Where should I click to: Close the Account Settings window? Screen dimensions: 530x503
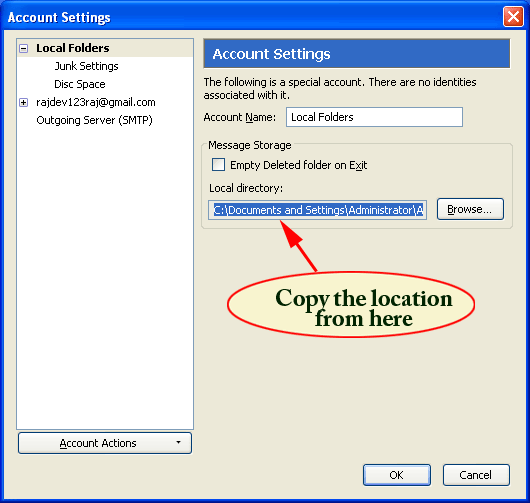513,16
